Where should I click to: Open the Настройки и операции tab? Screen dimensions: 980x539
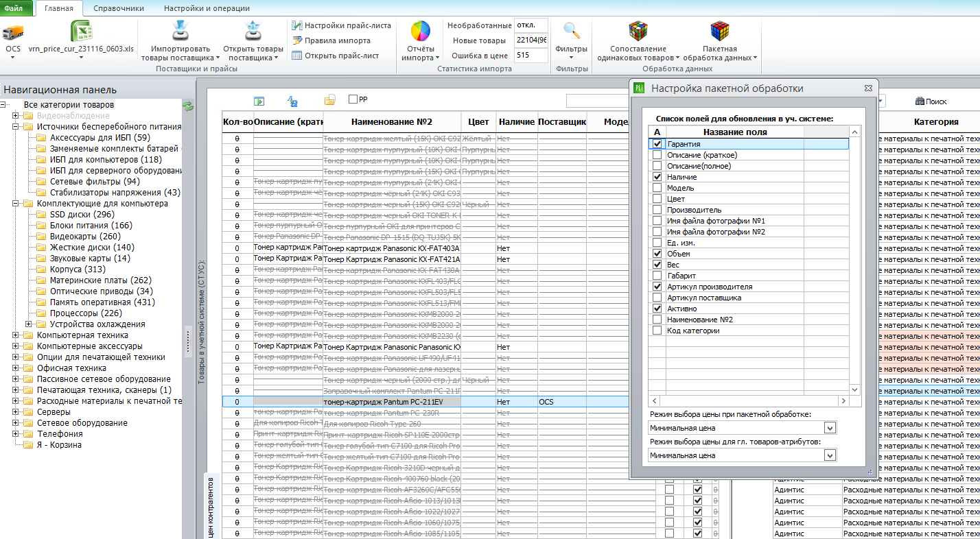[207, 8]
